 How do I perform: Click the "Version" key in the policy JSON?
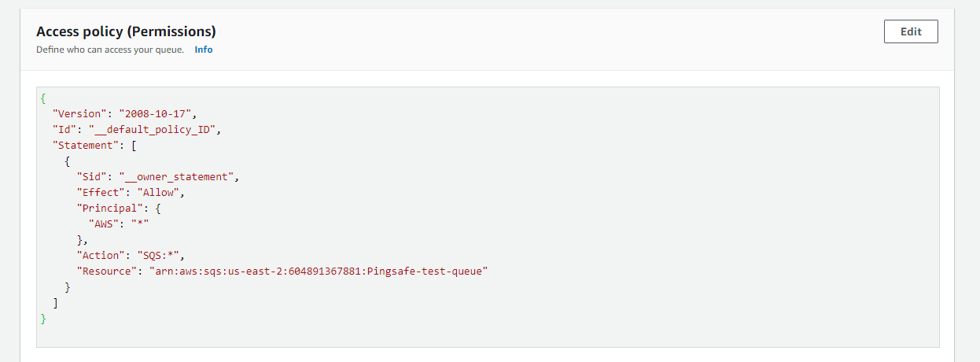tap(79, 114)
